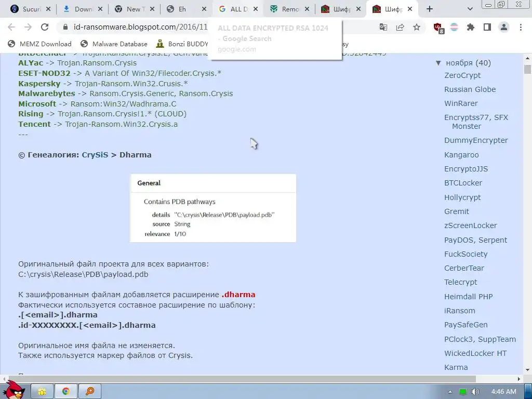Screen dimensions: 532x399
Task: Bookmark this page with the star
Action: (417, 27)
